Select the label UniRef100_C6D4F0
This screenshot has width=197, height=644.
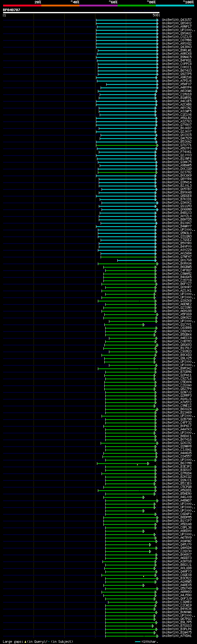[177, 514]
